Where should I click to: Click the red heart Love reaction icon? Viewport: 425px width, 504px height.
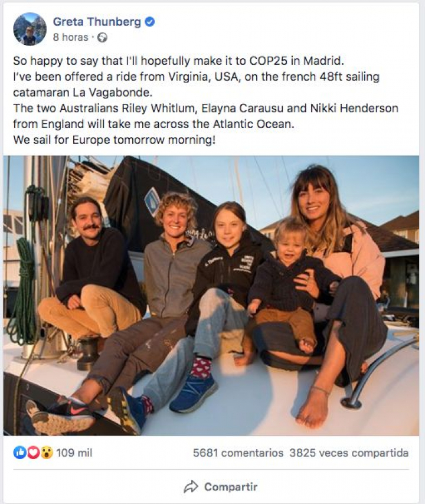click(x=33, y=453)
